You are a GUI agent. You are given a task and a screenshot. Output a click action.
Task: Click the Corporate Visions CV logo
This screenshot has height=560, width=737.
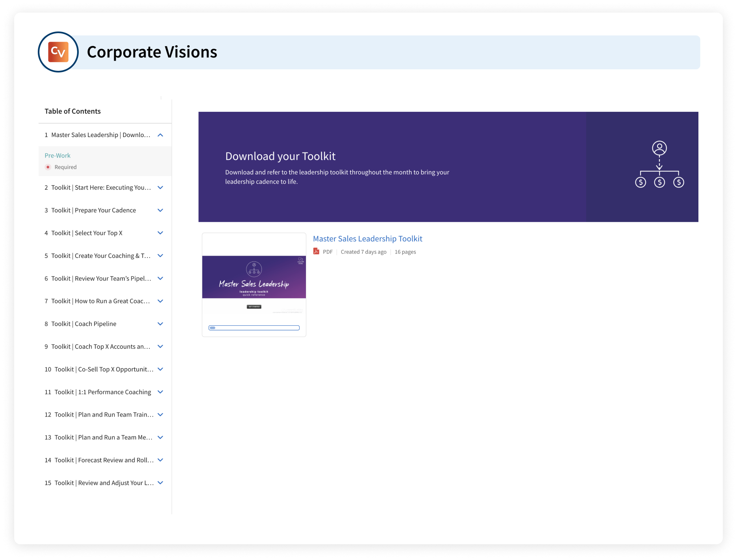coord(58,52)
